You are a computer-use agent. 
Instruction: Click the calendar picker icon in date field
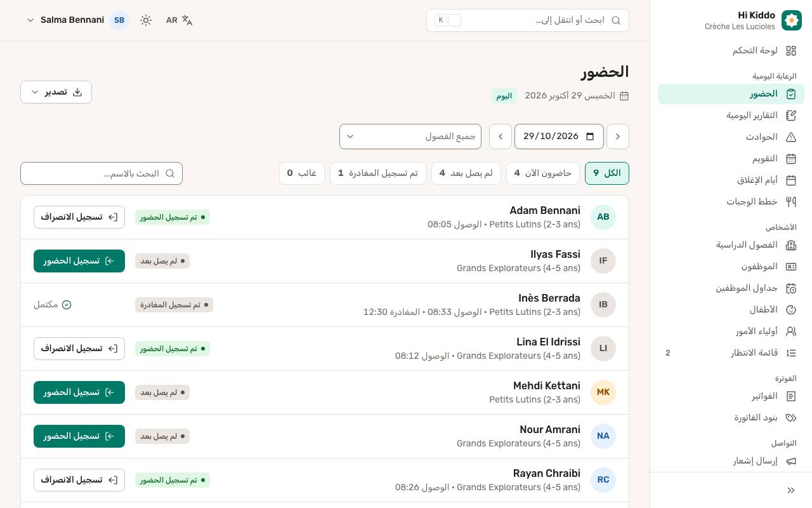590,137
